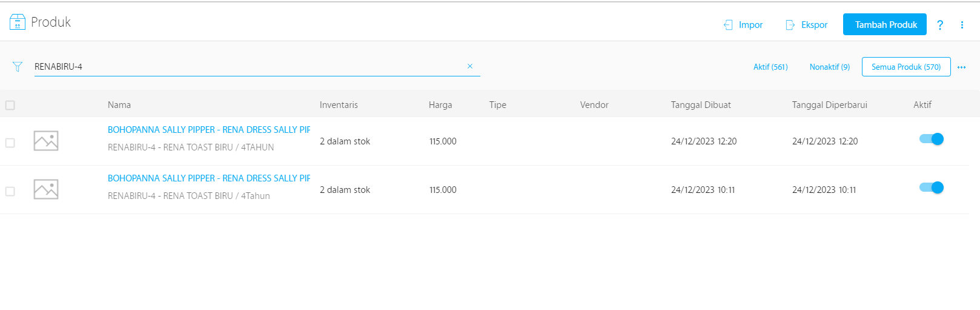
Task: Click the Impor button
Action: point(743,25)
